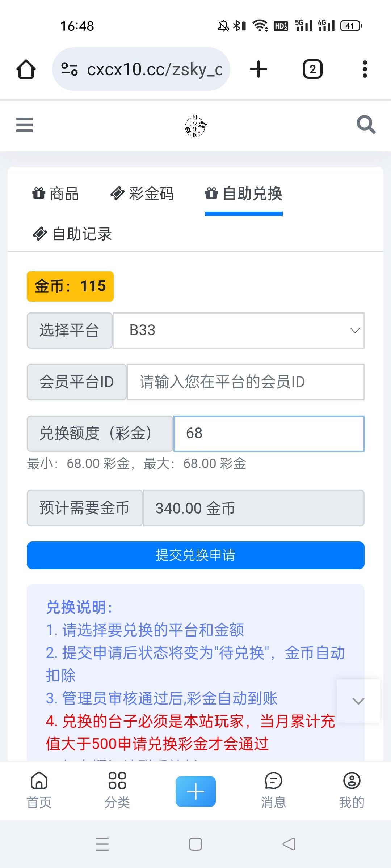
Task: Open 分类 categories in bottom bar
Action: coord(117,790)
